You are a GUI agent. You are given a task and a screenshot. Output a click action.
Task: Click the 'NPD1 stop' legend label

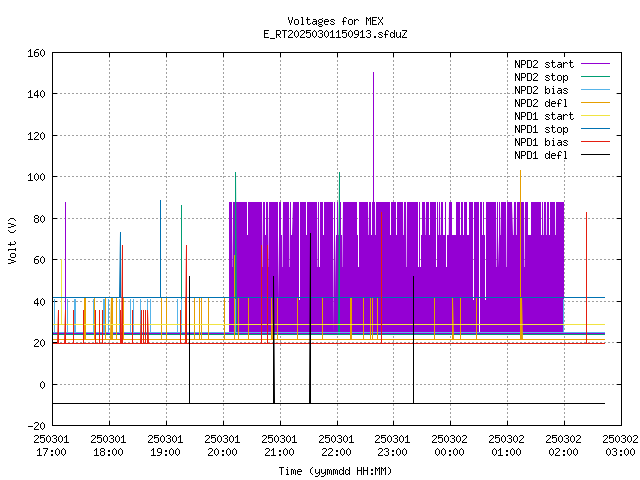(541, 129)
